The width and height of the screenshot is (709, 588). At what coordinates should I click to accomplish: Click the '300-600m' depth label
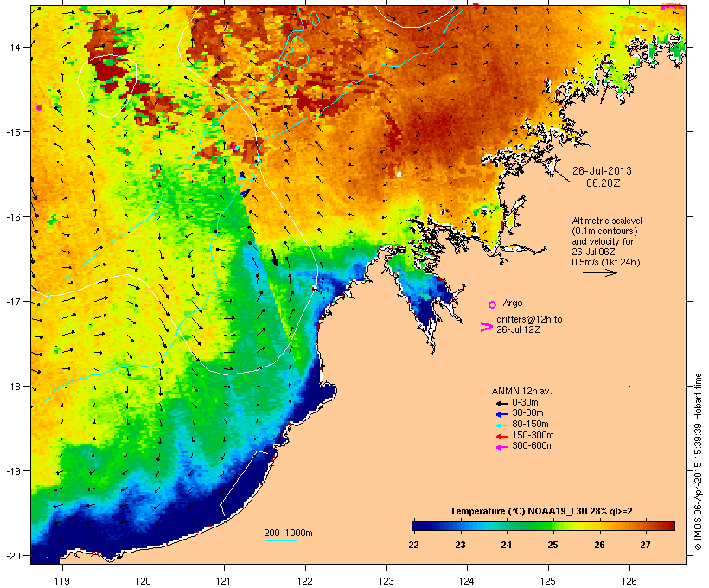pos(533,446)
